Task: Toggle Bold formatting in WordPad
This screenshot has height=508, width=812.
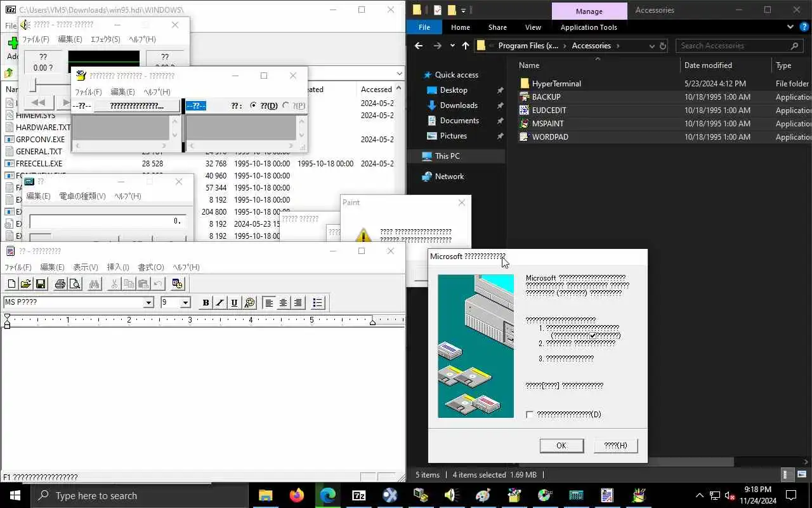Action: tap(206, 303)
